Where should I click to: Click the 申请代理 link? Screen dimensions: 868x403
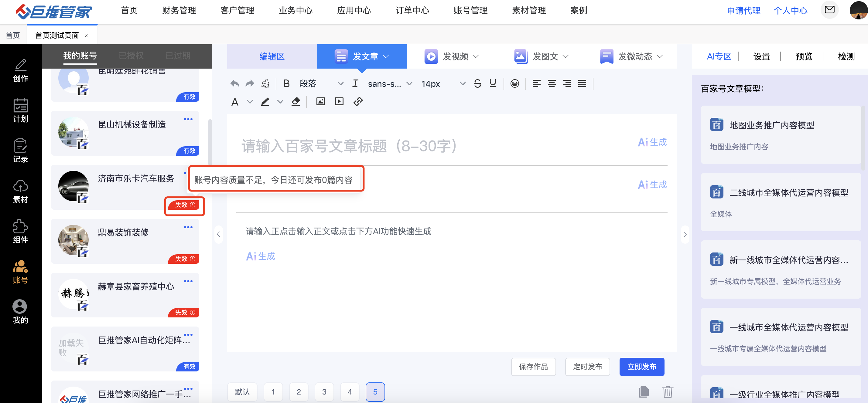[744, 10]
